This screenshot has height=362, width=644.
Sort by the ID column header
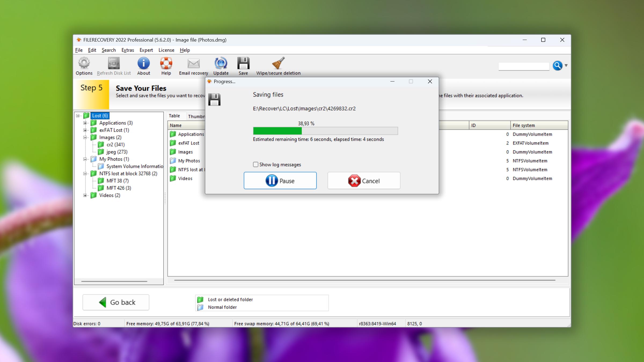490,125
